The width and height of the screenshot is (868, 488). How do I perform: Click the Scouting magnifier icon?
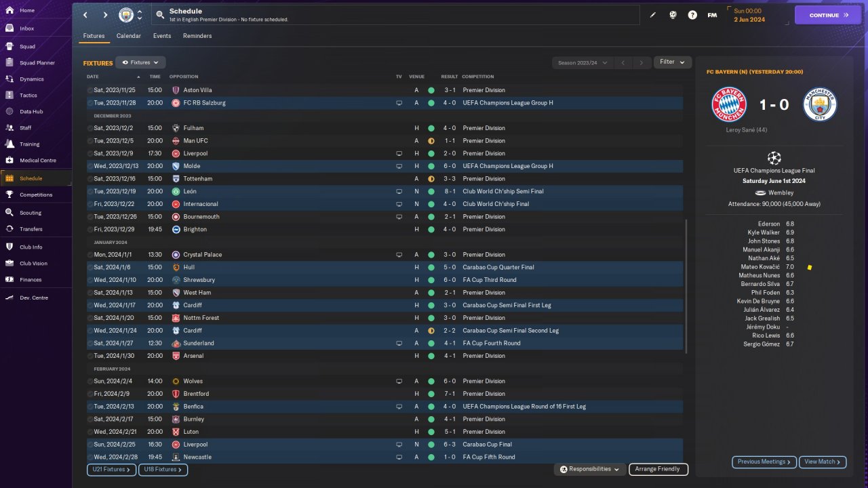9,213
